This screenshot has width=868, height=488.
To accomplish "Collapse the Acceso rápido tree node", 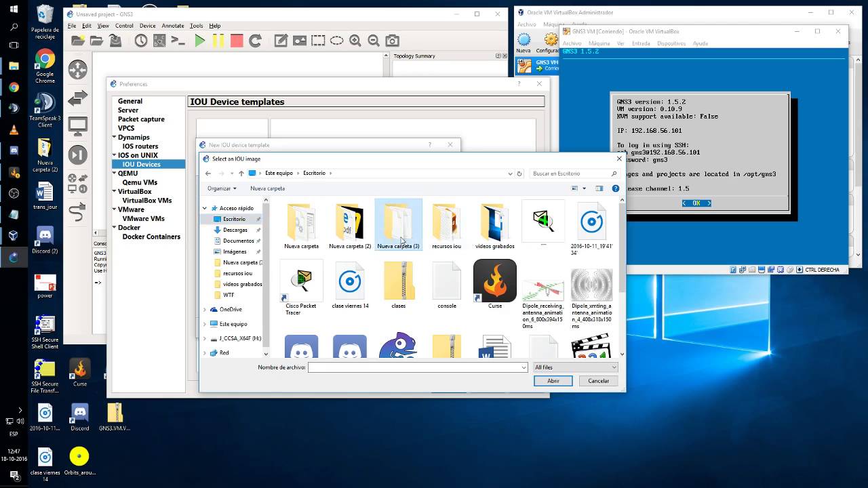I will point(205,208).
